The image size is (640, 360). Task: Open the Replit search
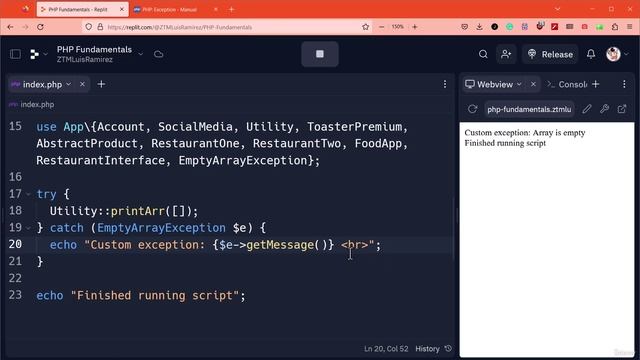pos(483,54)
